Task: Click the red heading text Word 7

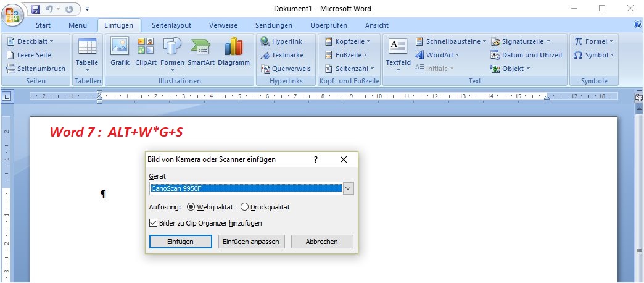Action: click(x=116, y=132)
